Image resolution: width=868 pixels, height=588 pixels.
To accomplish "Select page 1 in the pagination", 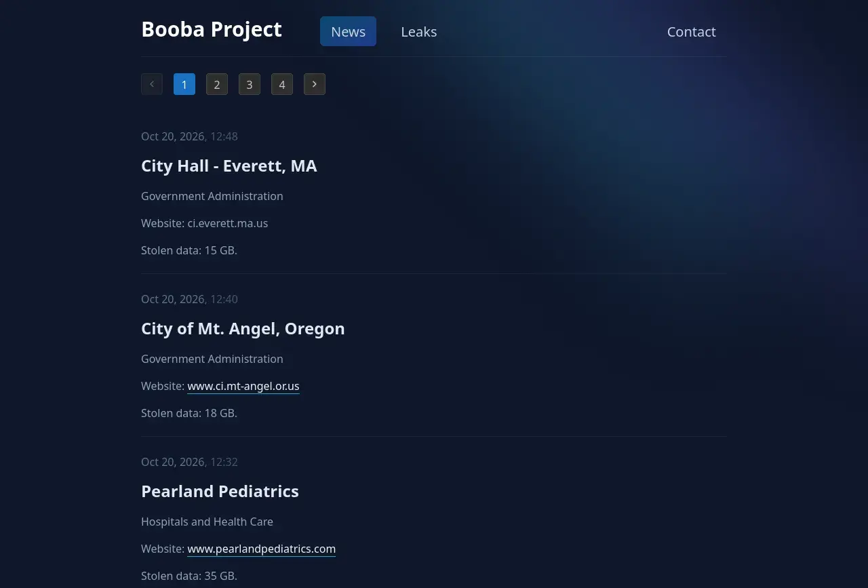I will point(184,84).
